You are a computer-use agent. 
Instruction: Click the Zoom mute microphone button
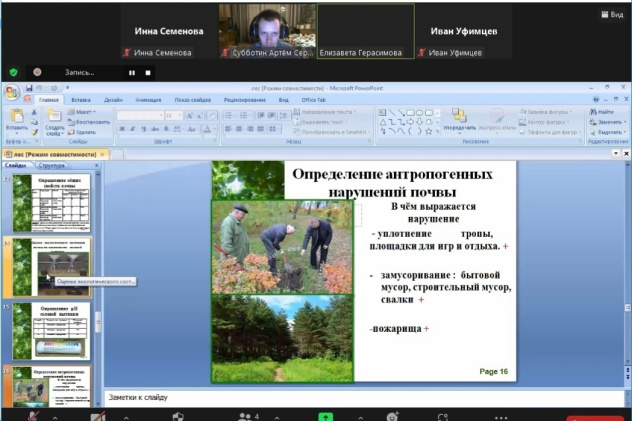34,417
